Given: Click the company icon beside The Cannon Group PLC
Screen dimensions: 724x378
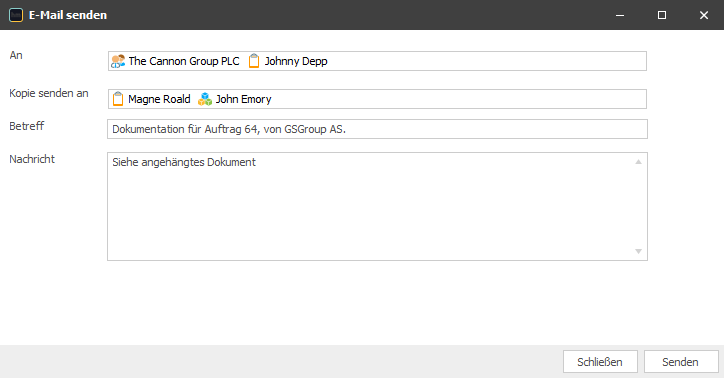Looking at the screenshot, I should pos(118,61).
